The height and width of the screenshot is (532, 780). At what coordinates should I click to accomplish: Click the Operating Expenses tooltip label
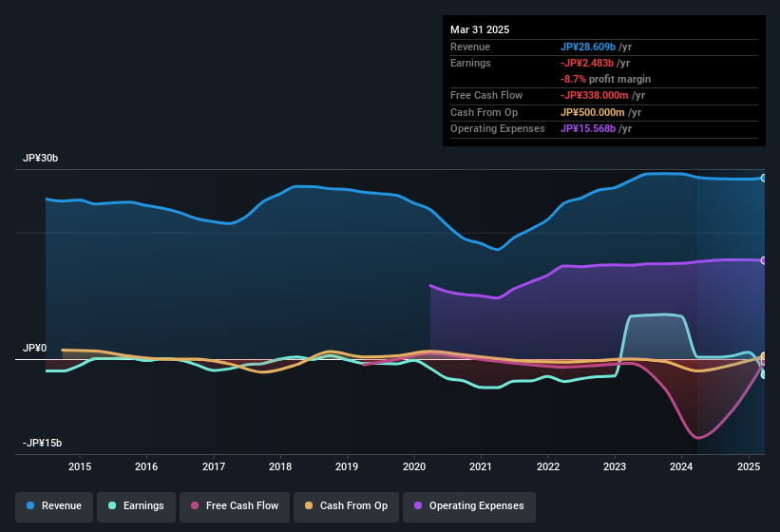(x=498, y=129)
